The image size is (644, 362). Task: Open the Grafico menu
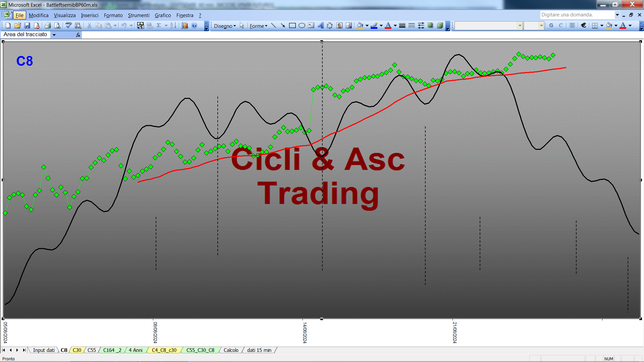[x=163, y=15]
